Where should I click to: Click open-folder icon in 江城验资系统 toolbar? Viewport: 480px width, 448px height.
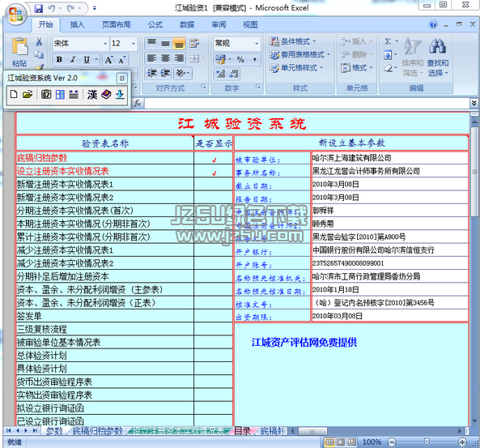[x=28, y=94]
